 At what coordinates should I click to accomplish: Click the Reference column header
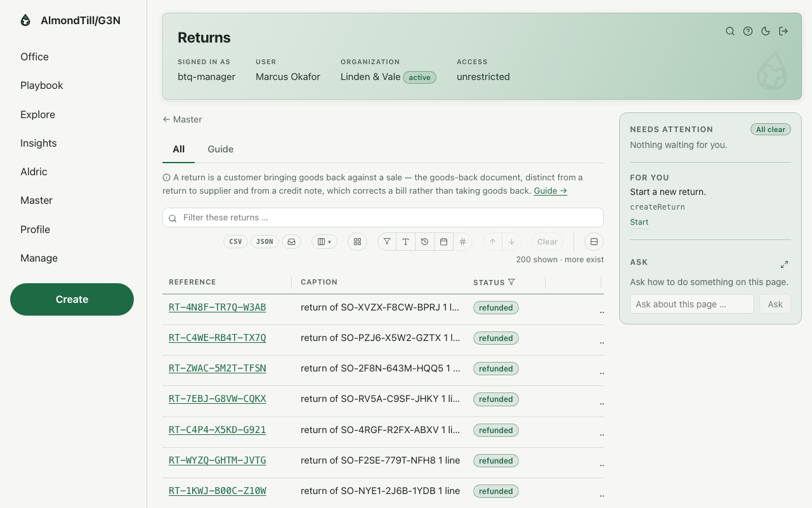pyautogui.click(x=192, y=282)
